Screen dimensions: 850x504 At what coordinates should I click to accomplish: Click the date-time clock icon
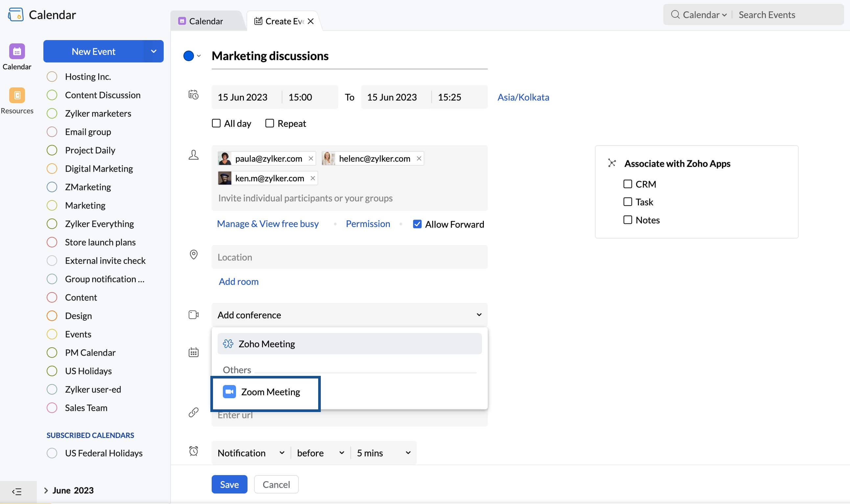[193, 95]
